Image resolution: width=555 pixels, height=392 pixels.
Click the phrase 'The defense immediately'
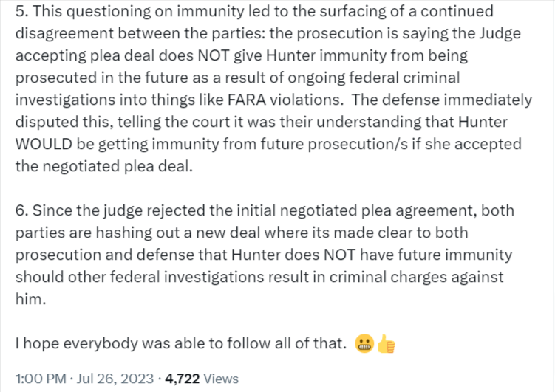click(457, 100)
